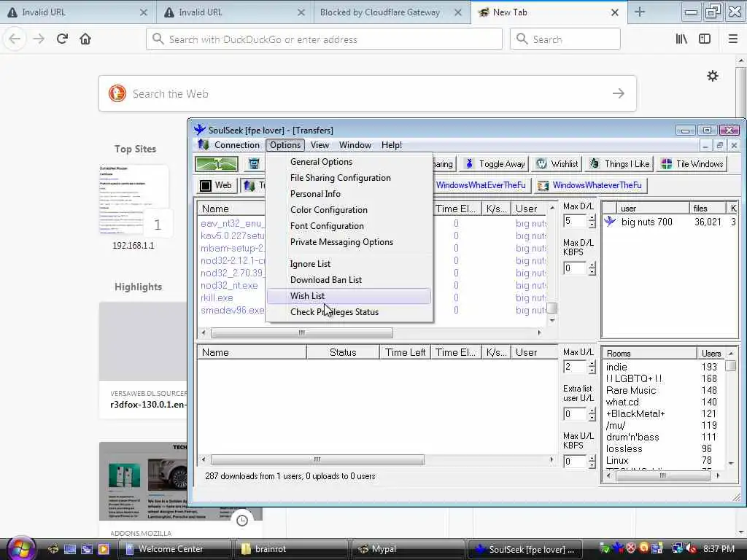Open the SoulSeek Help! menu
The image size is (747, 560).
coord(392,145)
